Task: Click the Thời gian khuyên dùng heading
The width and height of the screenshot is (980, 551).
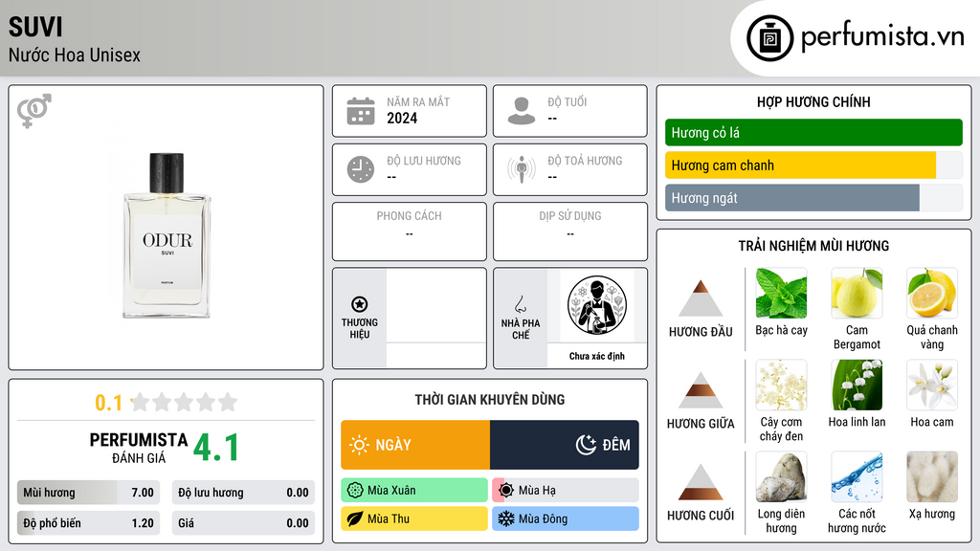Action: [490, 400]
